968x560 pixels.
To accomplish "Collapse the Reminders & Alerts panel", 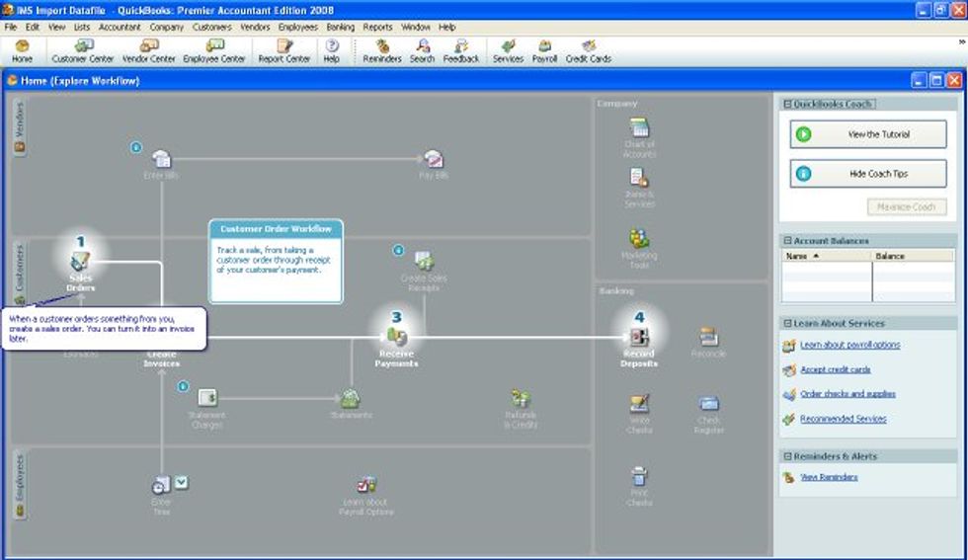I will click(x=787, y=456).
